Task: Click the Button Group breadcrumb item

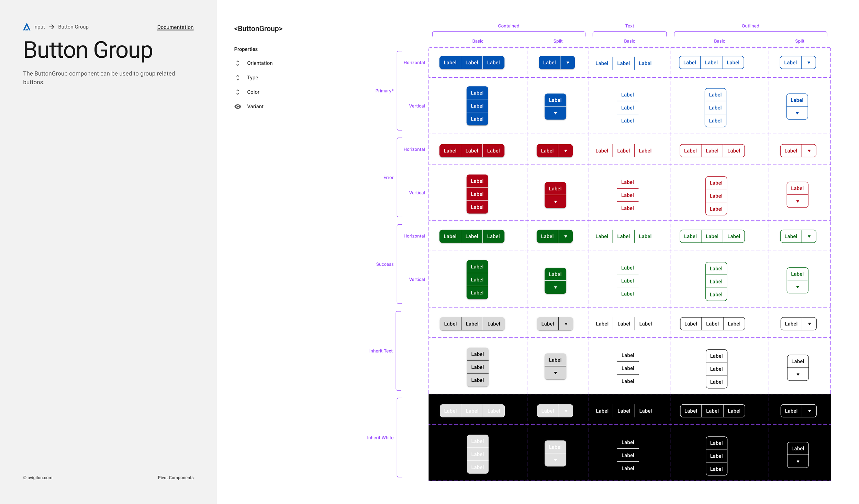Action: 73,27
